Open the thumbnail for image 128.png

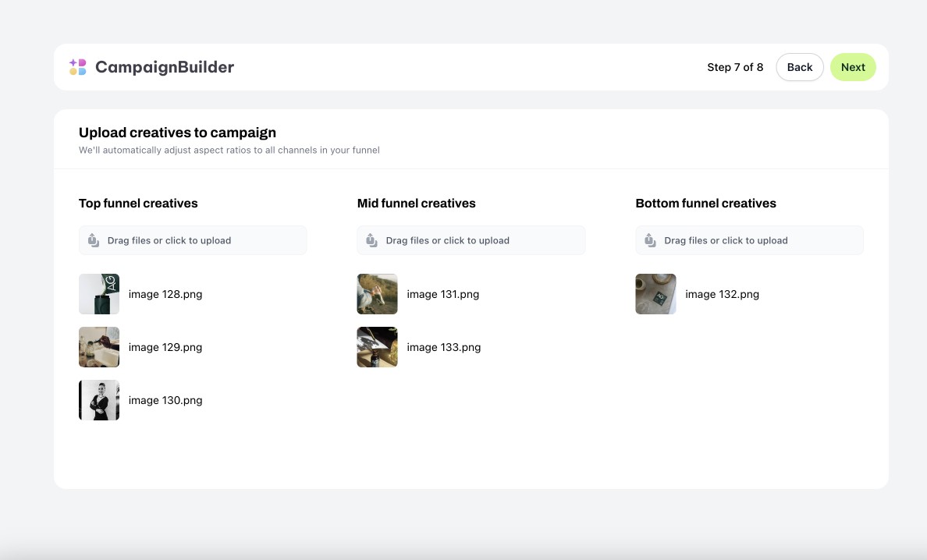point(99,294)
